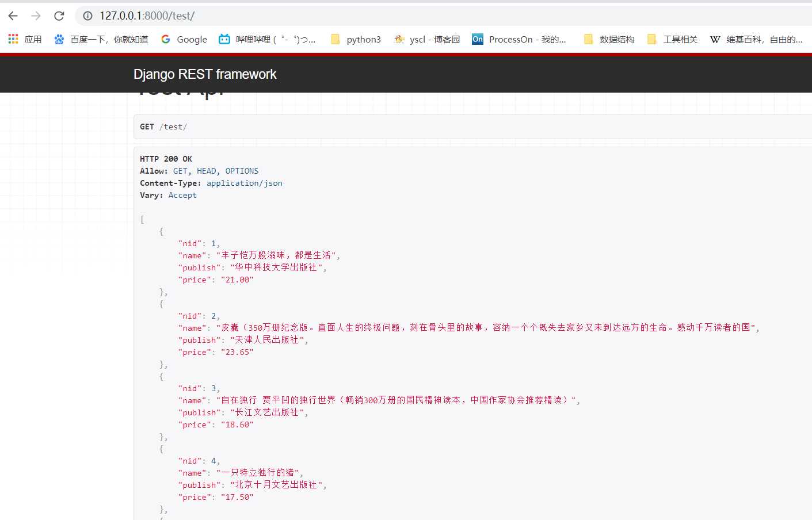Click the publisher 北京十月文艺出版社 value
The image size is (812, 520).
click(276, 485)
